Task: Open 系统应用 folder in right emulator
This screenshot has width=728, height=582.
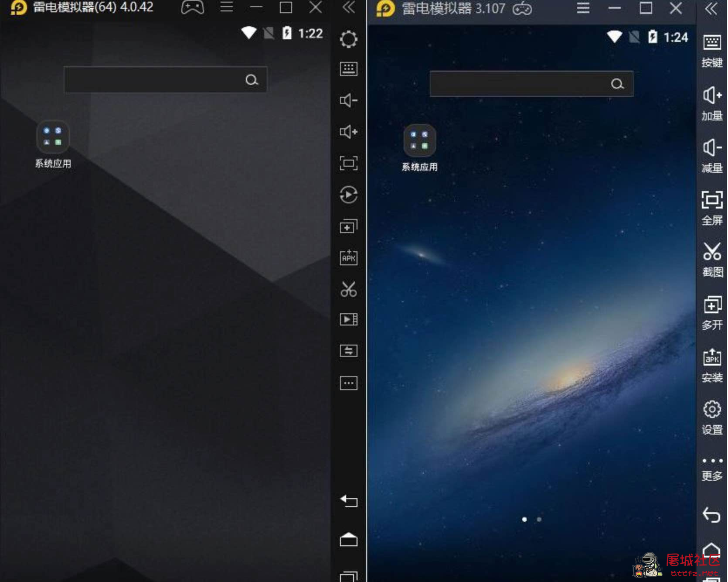Action: pyautogui.click(x=419, y=148)
